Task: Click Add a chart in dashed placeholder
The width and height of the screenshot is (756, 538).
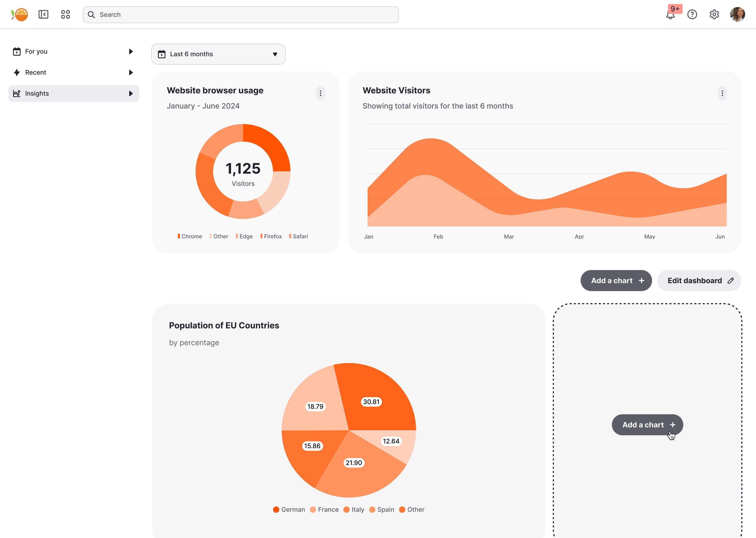Action: (x=647, y=425)
